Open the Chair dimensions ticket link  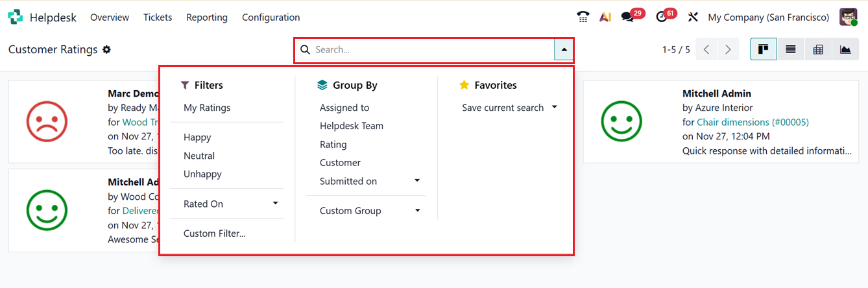[753, 122]
